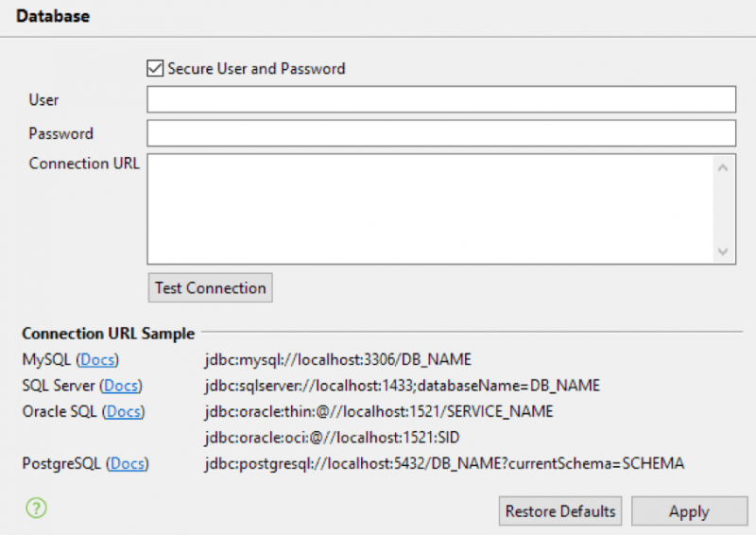Focus the Password text field
This screenshot has width=756, height=535.
coord(440,133)
